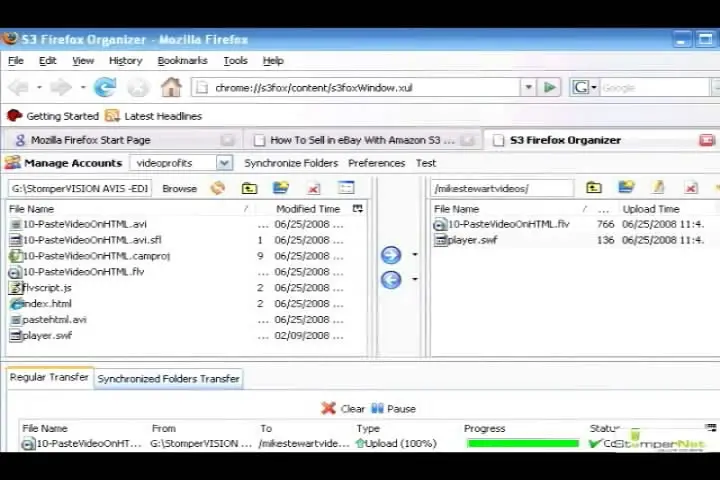The height and width of the screenshot is (480, 720).
Task: Select 10-PasteVideoOnHTML.avi in local list
Action: [x=186, y=224]
